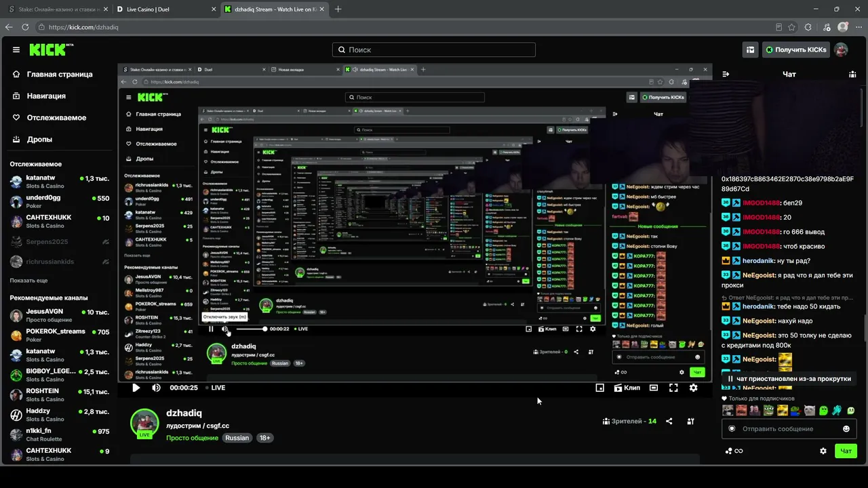Open the herodanik username in the ну ты рад? message
The width and height of the screenshot is (868, 488).
coord(759,261)
